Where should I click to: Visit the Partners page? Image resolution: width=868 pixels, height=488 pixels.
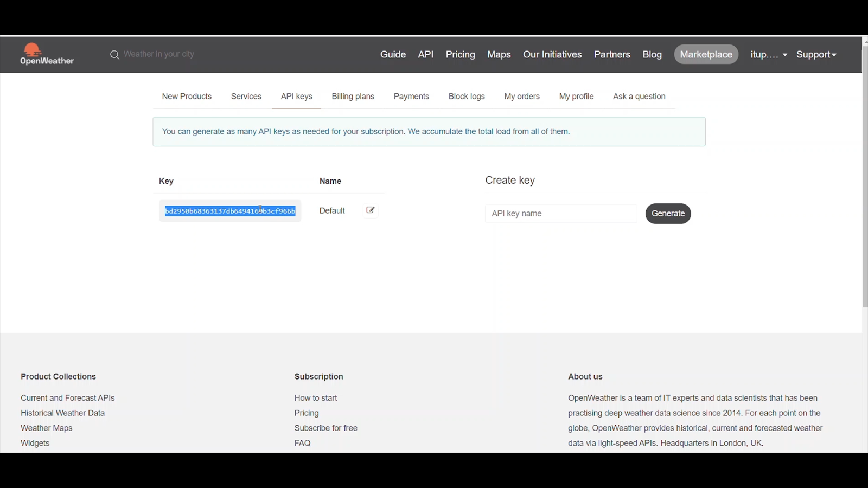coord(612,54)
